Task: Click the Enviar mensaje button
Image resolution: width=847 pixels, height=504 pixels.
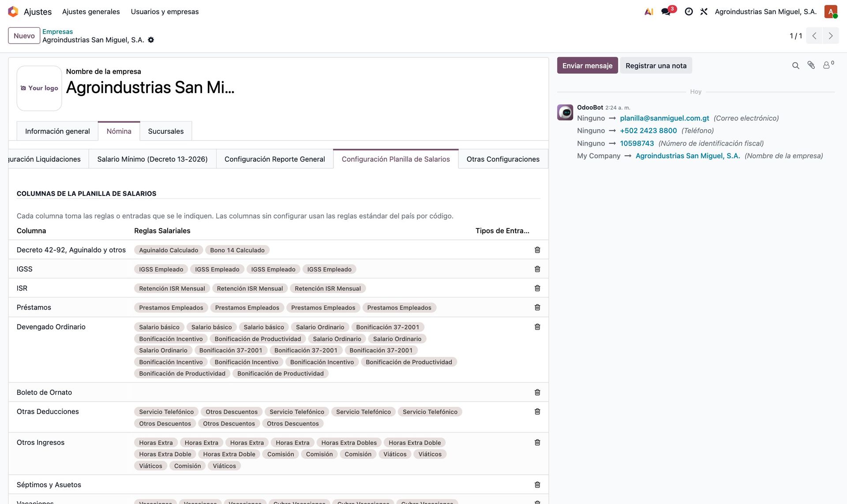Action: [x=587, y=66]
